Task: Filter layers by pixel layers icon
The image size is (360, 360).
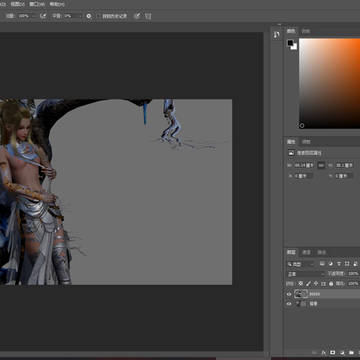Action: coord(322,264)
